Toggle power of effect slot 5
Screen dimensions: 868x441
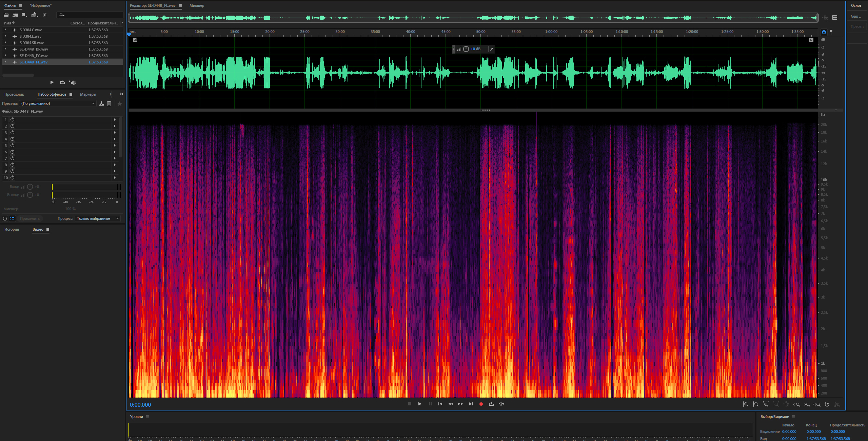(x=12, y=145)
